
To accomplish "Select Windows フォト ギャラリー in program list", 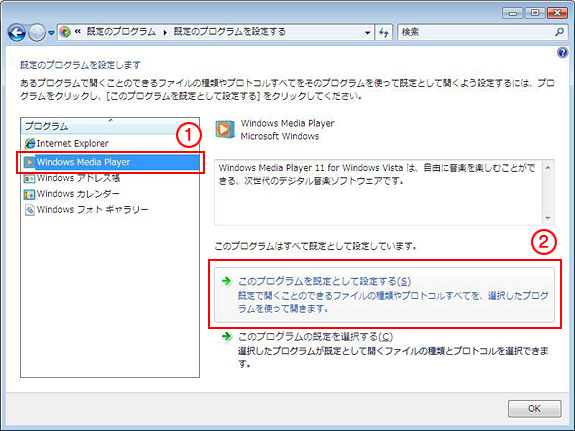I will (110, 210).
